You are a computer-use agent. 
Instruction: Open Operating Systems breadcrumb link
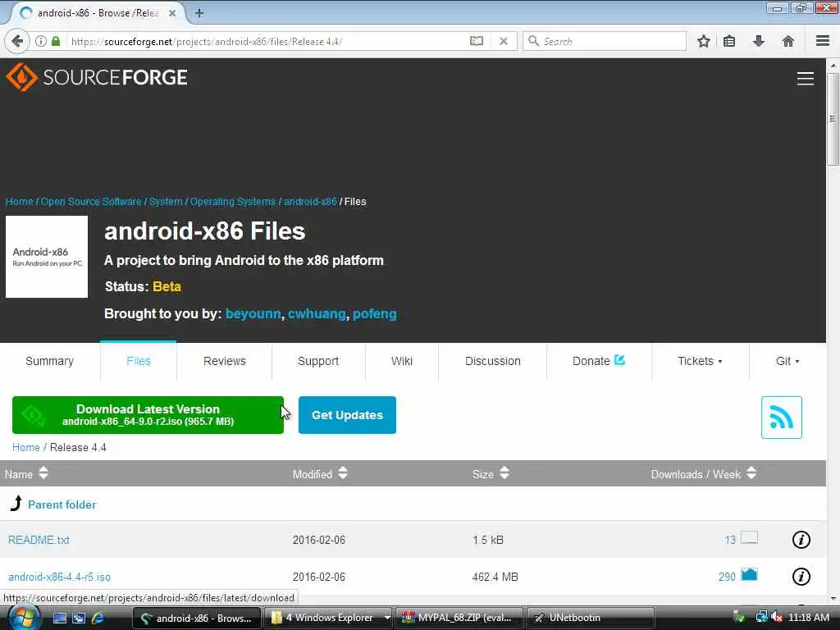[x=232, y=202]
